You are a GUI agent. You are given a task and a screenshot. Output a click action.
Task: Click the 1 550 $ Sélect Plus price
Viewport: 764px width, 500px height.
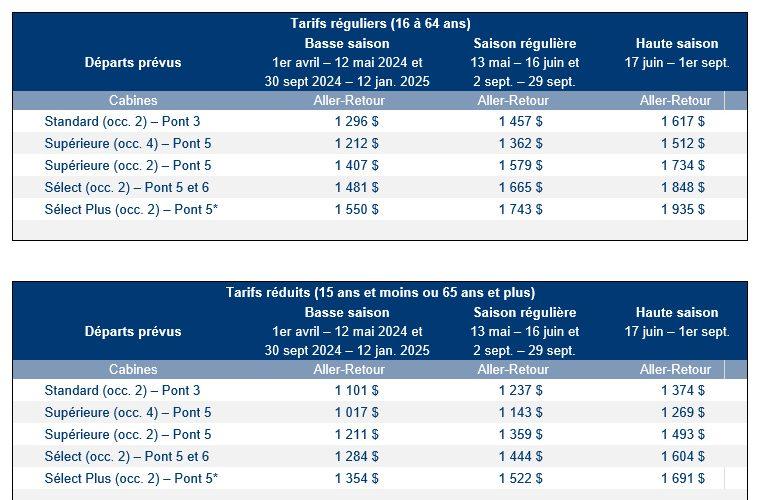point(357,209)
